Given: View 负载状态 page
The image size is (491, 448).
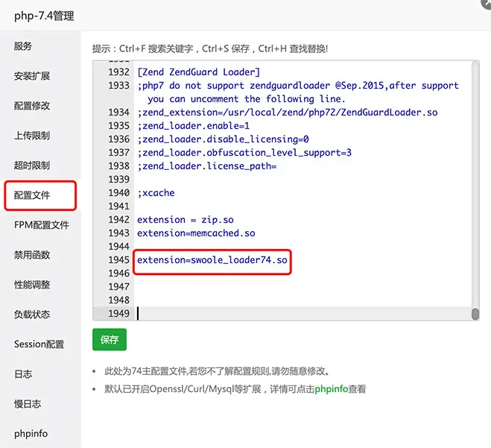Looking at the screenshot, I should (32, 315).
